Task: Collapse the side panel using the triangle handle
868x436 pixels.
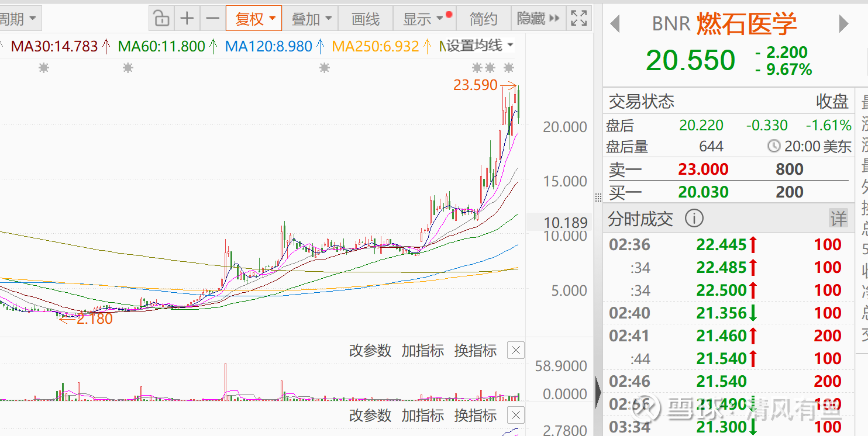Action: pos(598,392)
